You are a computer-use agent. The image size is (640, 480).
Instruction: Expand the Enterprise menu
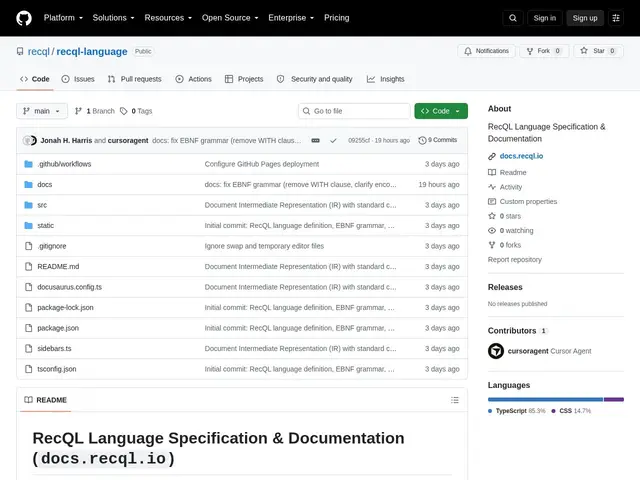[291, 18]
